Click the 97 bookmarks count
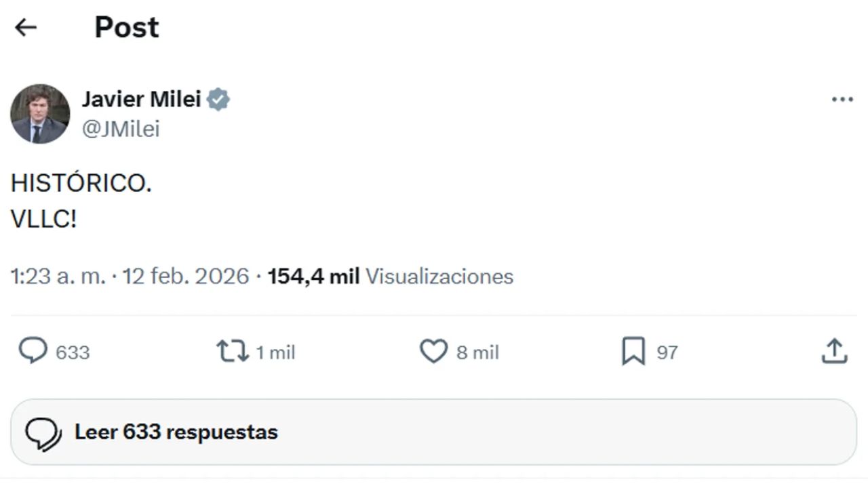868x488 pixels. pos(667,352)
